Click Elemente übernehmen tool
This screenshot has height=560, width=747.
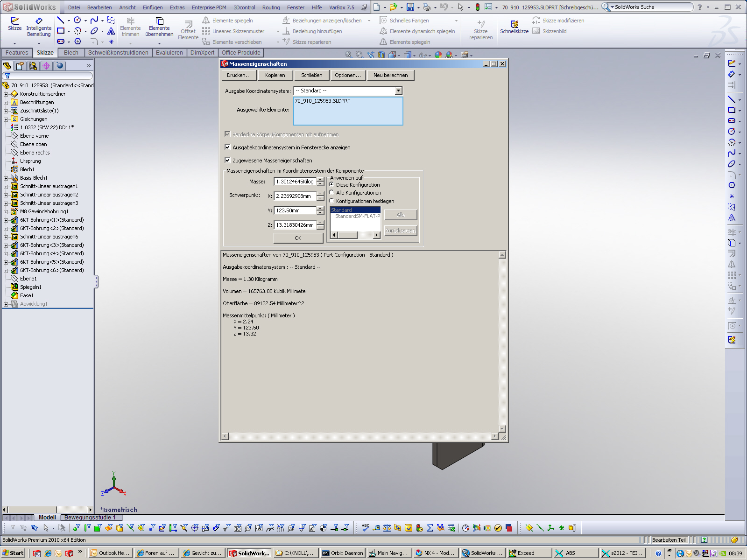point(159,27)
